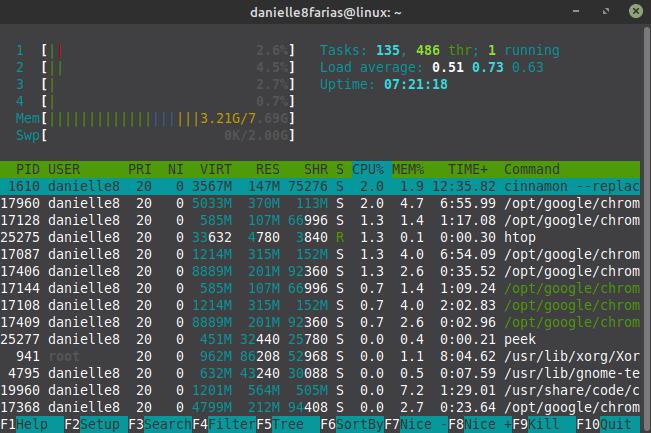Click the Command column header
651x433 pixels.
[x=532, y=169]
